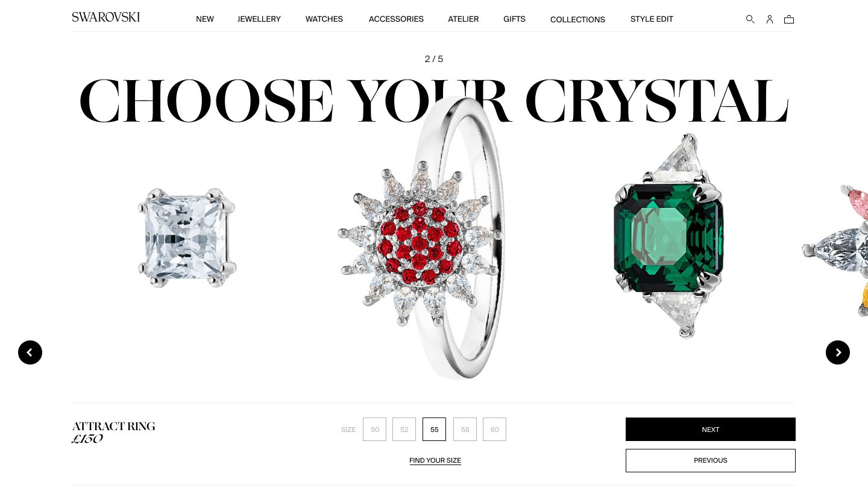Open the Find Your Size link
The width and height of the screenshot is (868, 488).
[435, 461]
